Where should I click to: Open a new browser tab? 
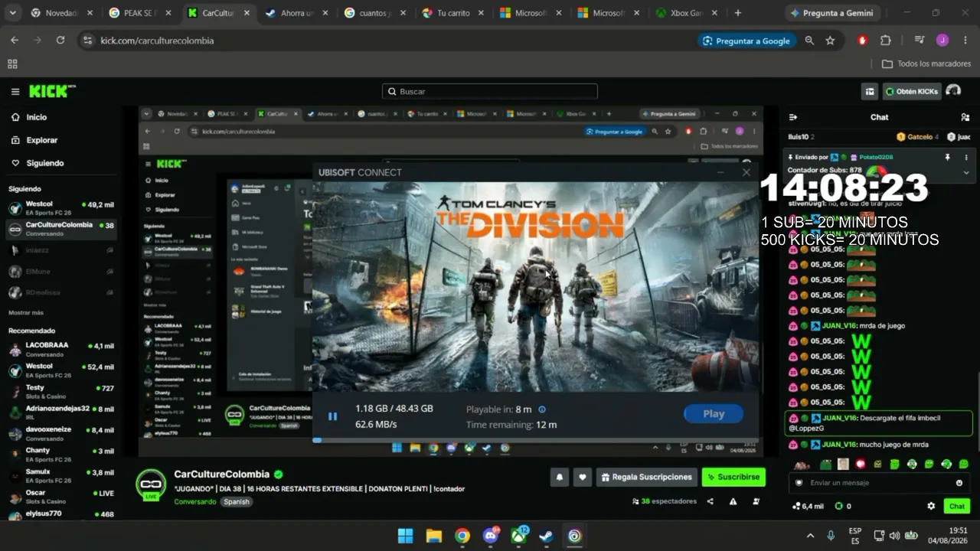coord(738,13)
